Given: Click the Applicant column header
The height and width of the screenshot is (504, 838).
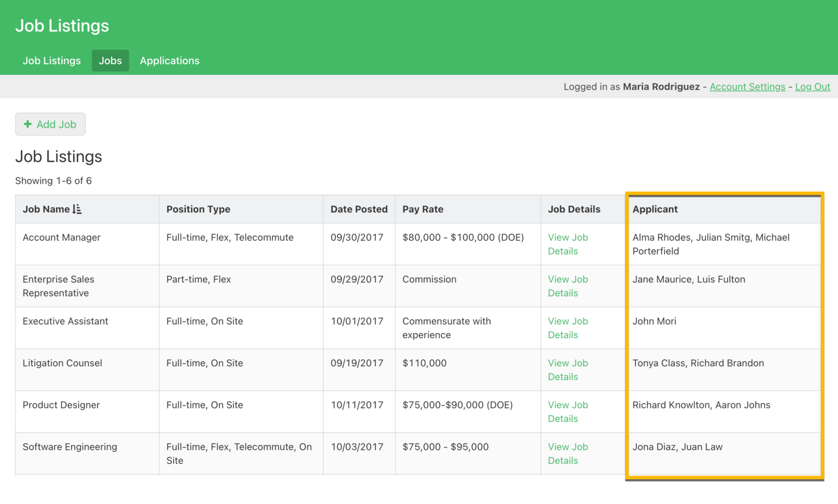Looking at the screenshot, I should 655,209.
